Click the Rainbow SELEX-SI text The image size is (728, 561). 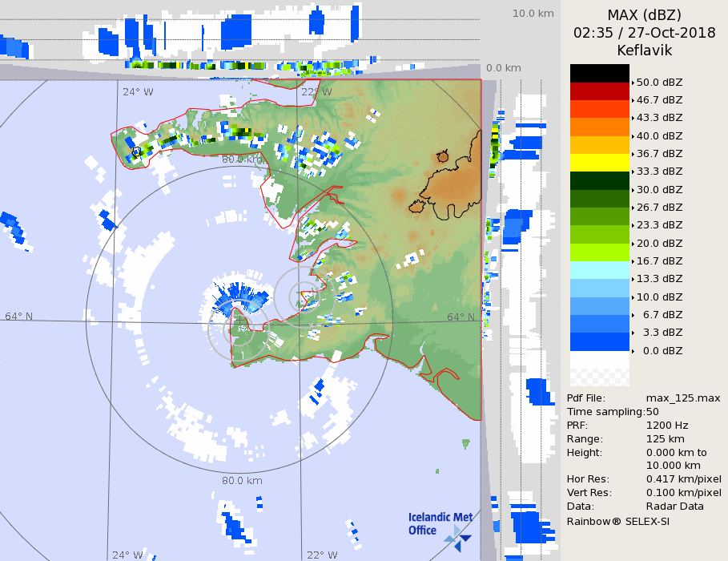tap(617, 521)
